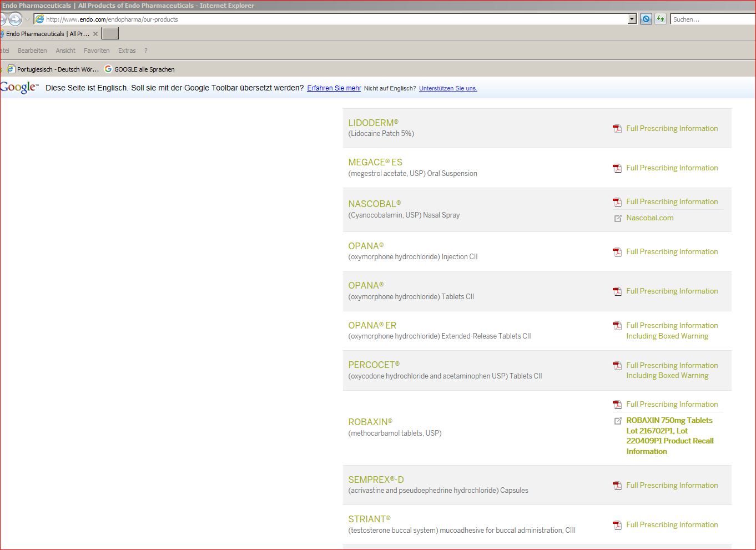Open ROBAXIN 750mg Tablets Product Recall Information
This screenshot has height=550, width=756.
tap(670, 436)
